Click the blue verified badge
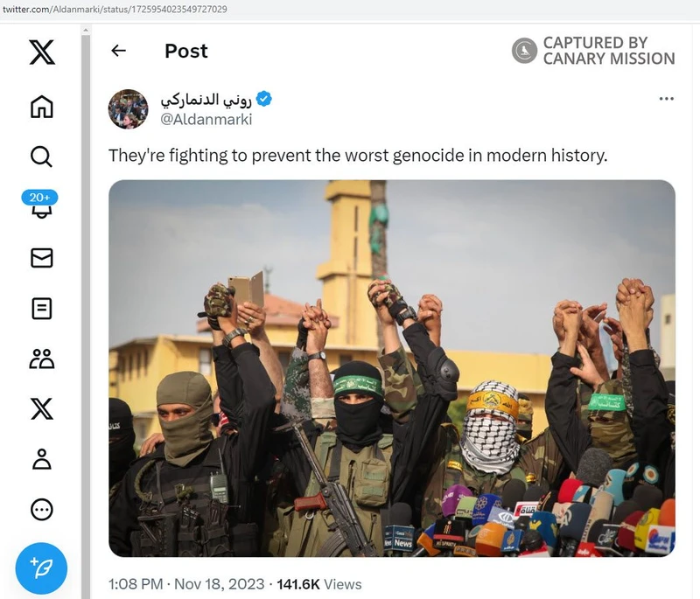The height and width of the screenshot is (599, 700). tap(263, 99)
